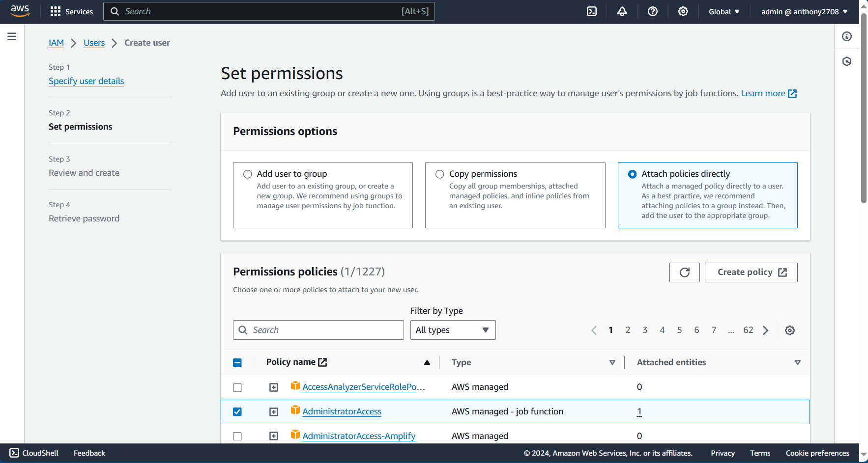
Task: Go to page 2 of policies
Action: click(628, 330)
